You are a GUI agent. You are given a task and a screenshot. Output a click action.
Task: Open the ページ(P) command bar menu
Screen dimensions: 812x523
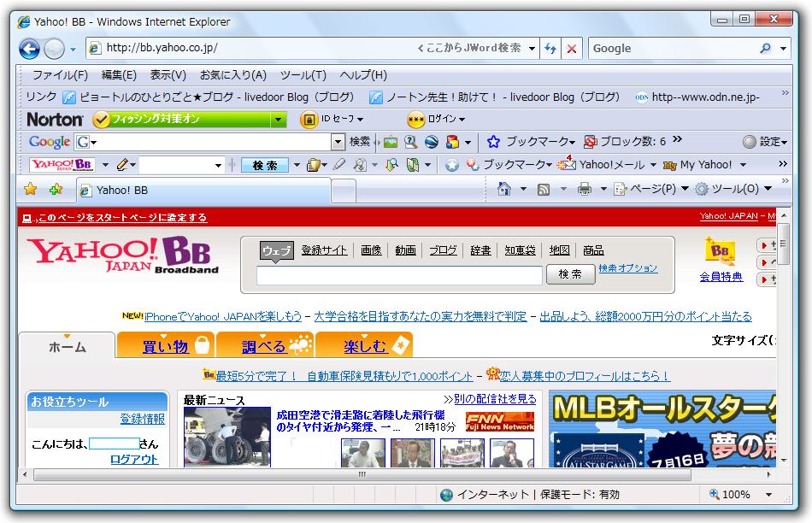coord(651,189)
